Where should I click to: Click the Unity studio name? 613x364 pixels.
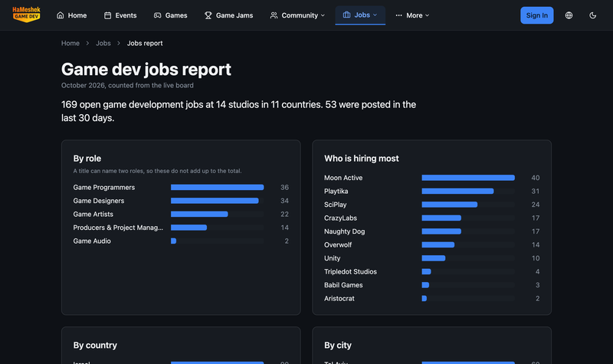[333, 258]
